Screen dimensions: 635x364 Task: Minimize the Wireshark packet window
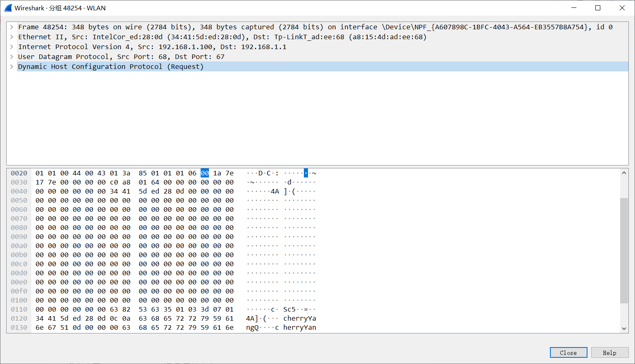tap(574, 8)
